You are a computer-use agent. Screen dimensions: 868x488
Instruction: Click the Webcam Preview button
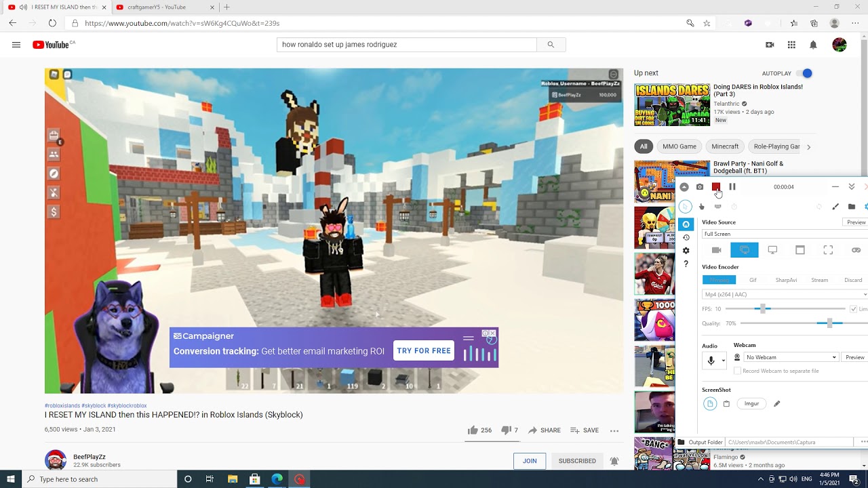coord(854,357)
